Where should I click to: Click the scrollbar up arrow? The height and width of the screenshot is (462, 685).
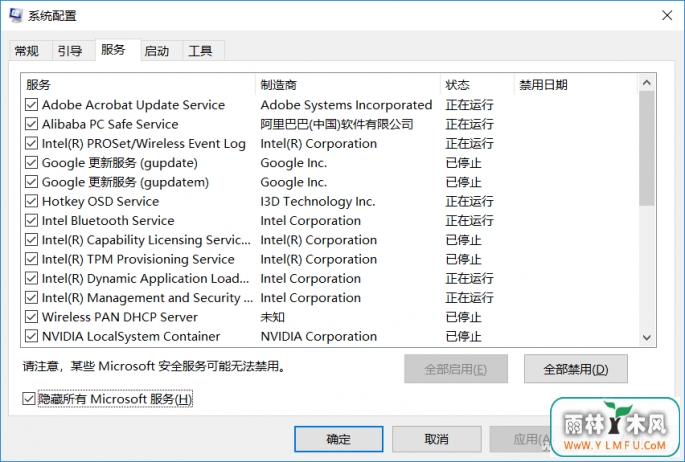pyautogui.click(x=647, y=83)
